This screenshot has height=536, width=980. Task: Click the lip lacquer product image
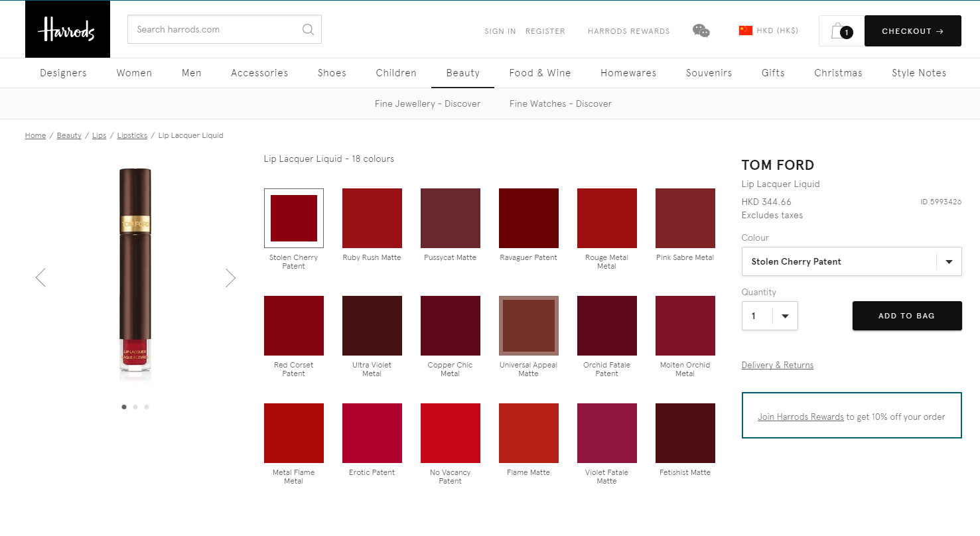pyautogui.click(x=135, y=275)
